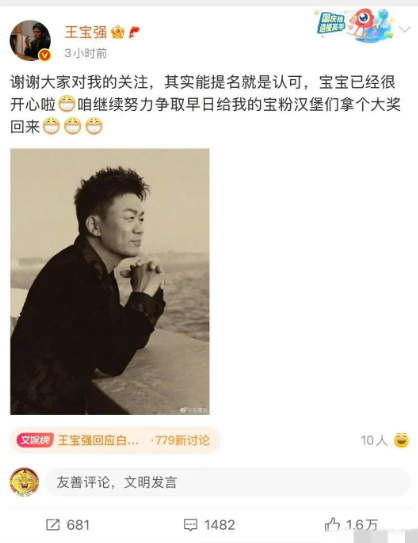Show the 10人 reactions list
Image resolution: width=418 pixels, height=543 pixels.
tap(374, 440)
